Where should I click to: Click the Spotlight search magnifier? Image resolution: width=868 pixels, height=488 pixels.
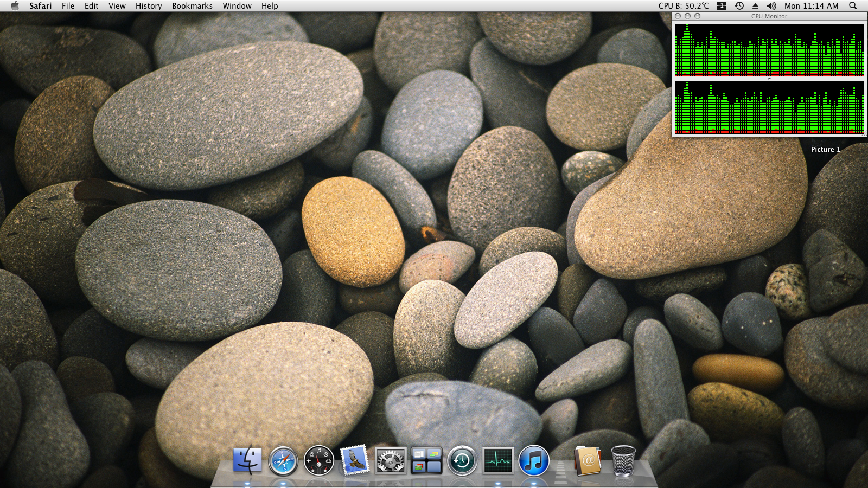pyautogui.click(x=853, y=6)
